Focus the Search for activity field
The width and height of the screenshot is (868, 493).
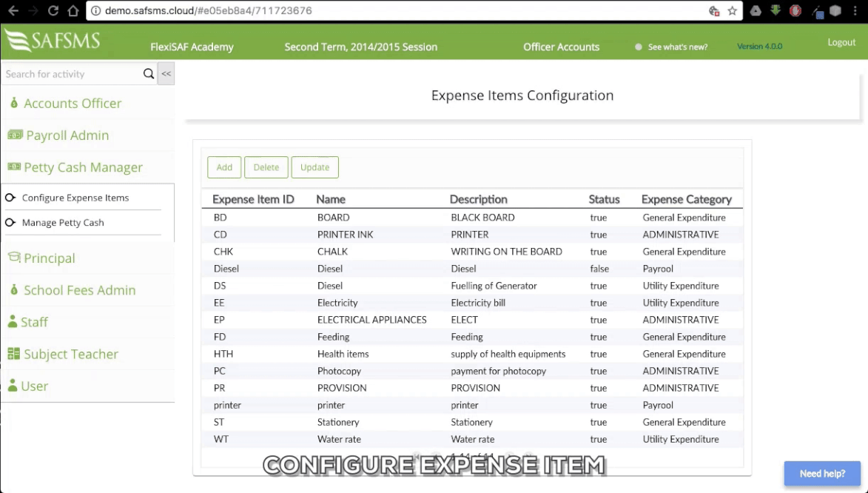[x=73, y=74]
